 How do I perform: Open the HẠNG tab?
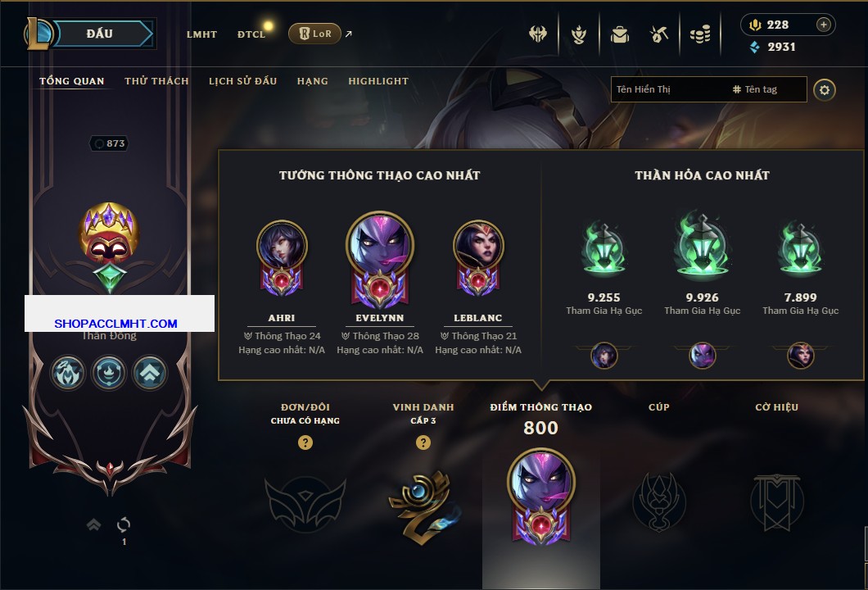(x=312, y=81)
